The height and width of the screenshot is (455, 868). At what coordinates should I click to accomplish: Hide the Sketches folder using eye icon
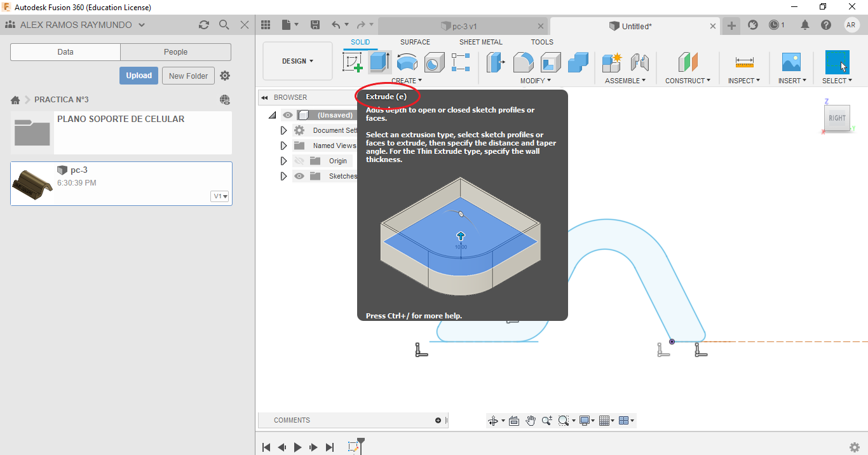pyautogui.click(x=299, y=176)
